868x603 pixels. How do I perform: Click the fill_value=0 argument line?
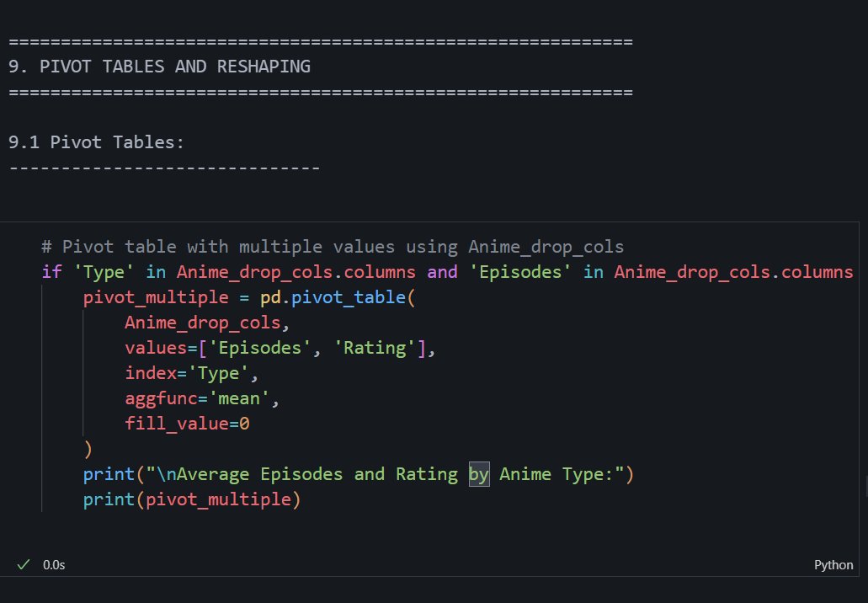tap(187, 424)
